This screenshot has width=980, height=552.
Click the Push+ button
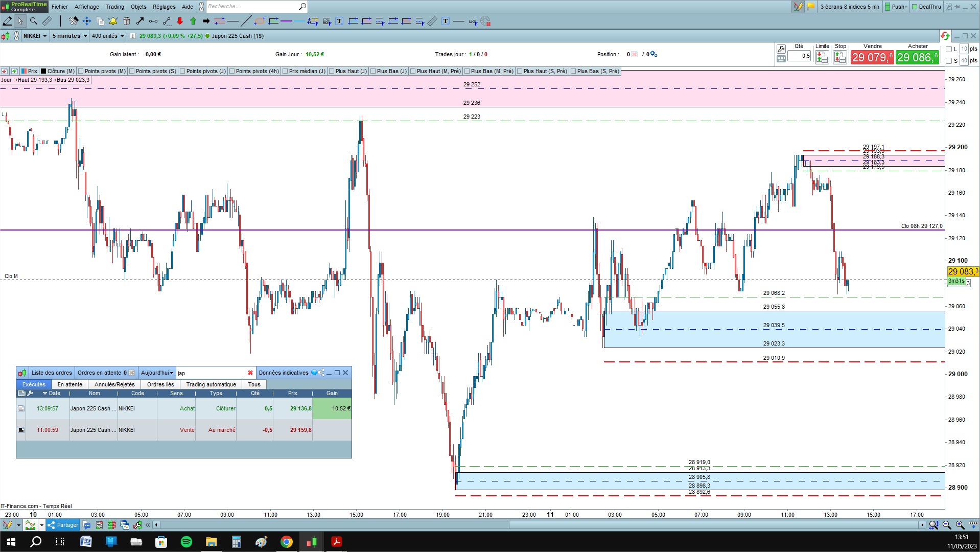point(896,7)
